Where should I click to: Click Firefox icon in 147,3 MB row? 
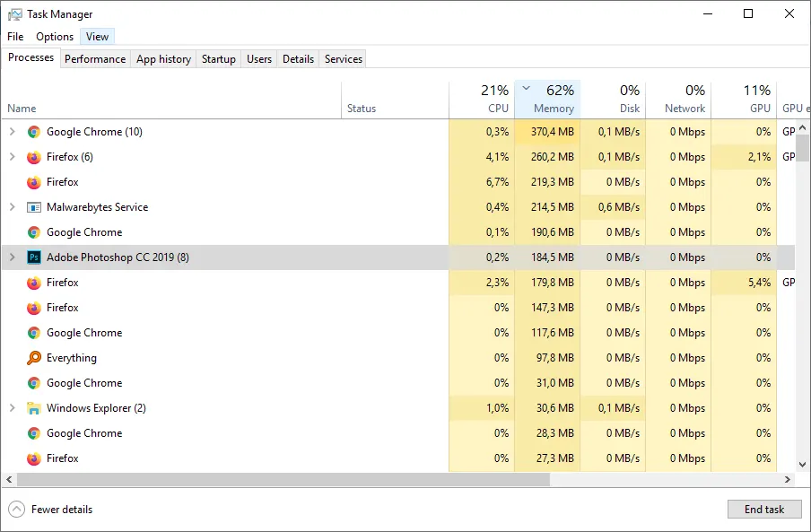[33, 308]
